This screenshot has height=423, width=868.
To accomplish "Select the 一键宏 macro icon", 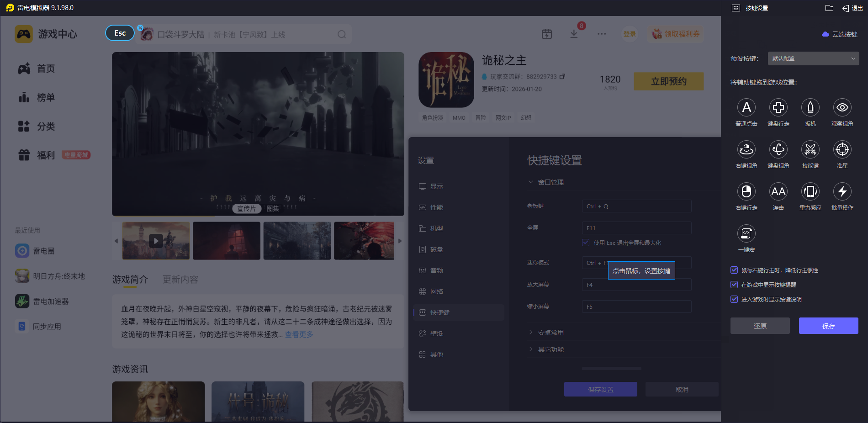I will click(x=746, y=233).
